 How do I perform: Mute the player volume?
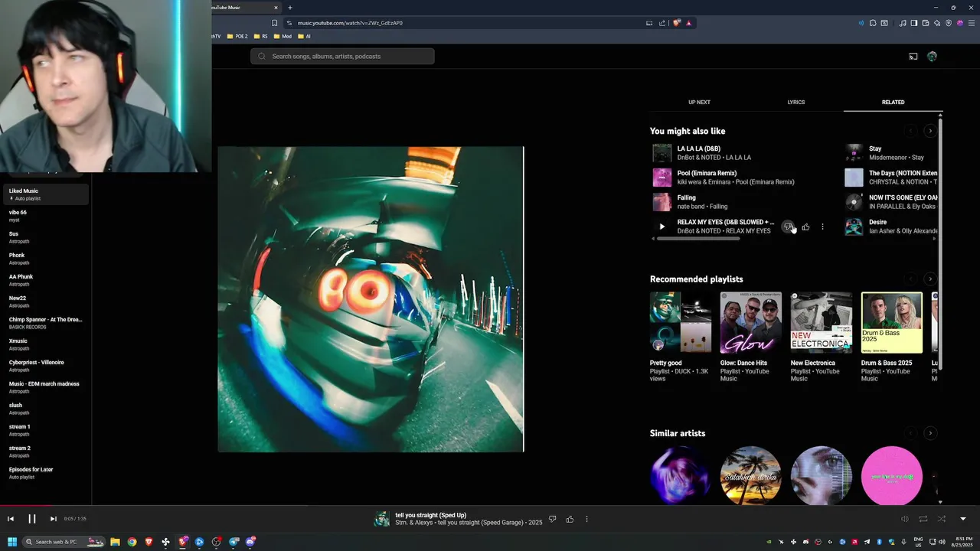coord(904,519)
